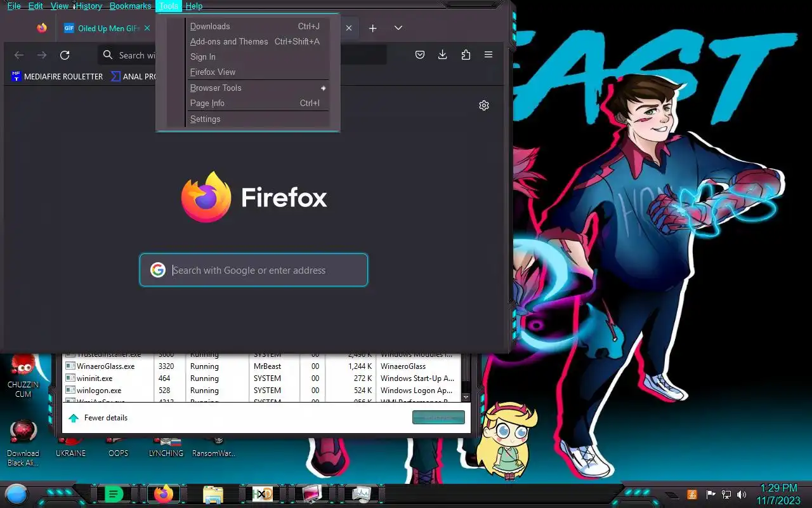Select the winlogon.exe process row

pos(261,391)
